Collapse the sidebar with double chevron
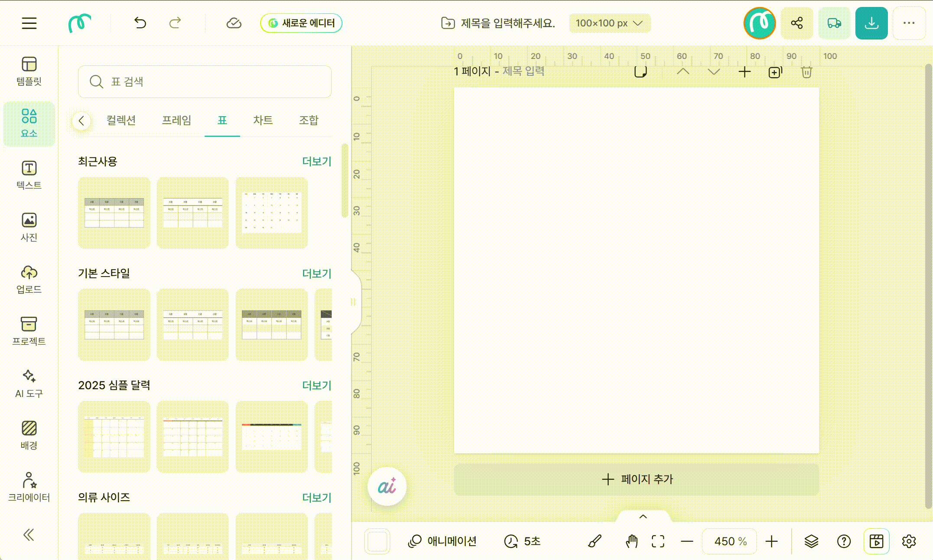The width and height of the screenshot is (933, 560). tap(29, 535)
